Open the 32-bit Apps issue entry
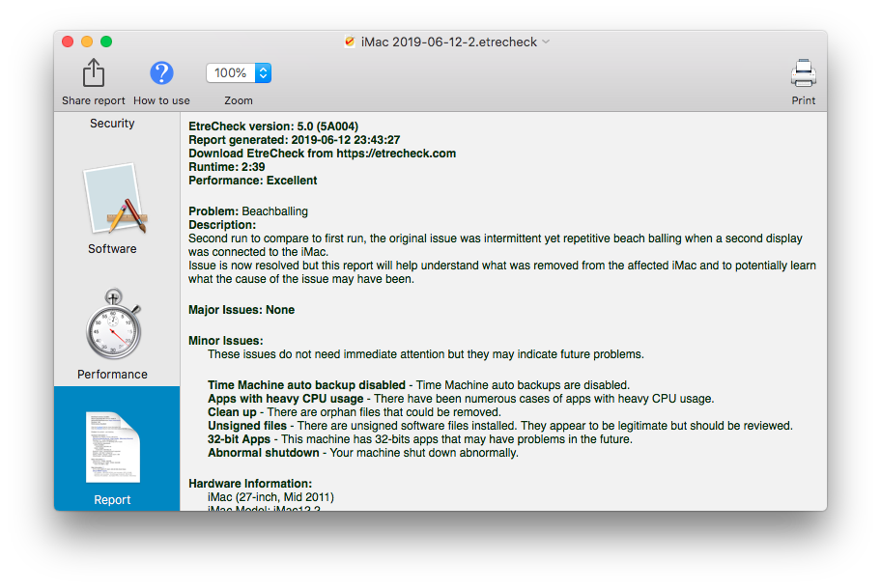Viewport: 881px width, 588px height. pos(239,439)
